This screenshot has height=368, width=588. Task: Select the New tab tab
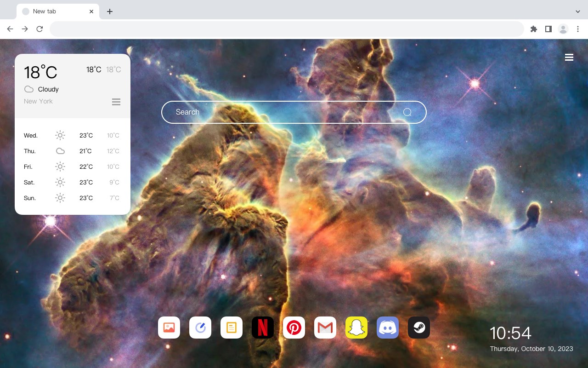click(58, 11)
